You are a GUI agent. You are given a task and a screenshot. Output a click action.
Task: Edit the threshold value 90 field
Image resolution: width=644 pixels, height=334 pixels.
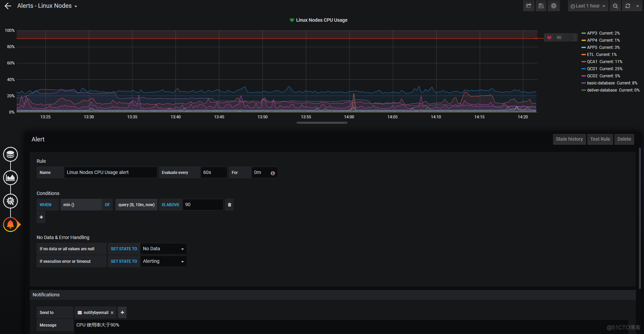pyautogui.click(x=203, y=205)
